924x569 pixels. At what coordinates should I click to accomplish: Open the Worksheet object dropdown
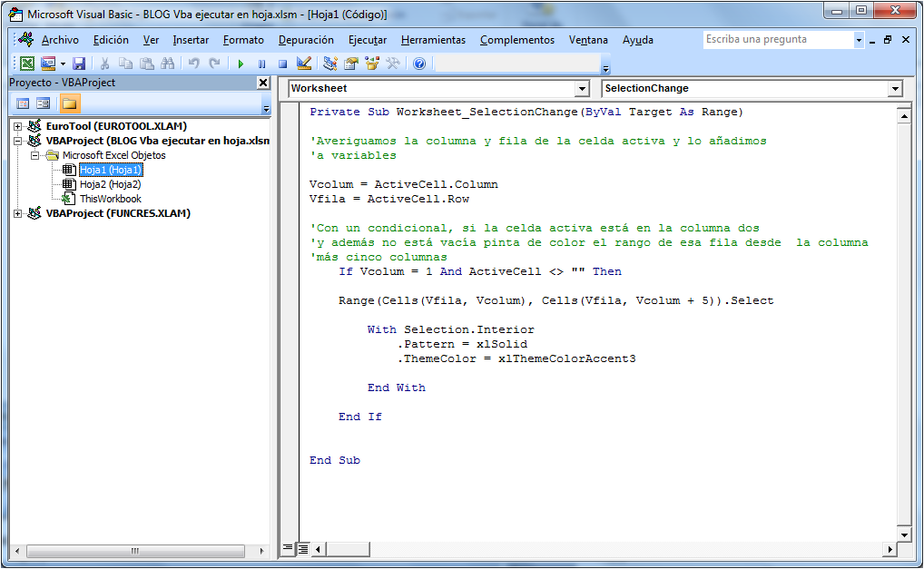click(x=582, y=89)
